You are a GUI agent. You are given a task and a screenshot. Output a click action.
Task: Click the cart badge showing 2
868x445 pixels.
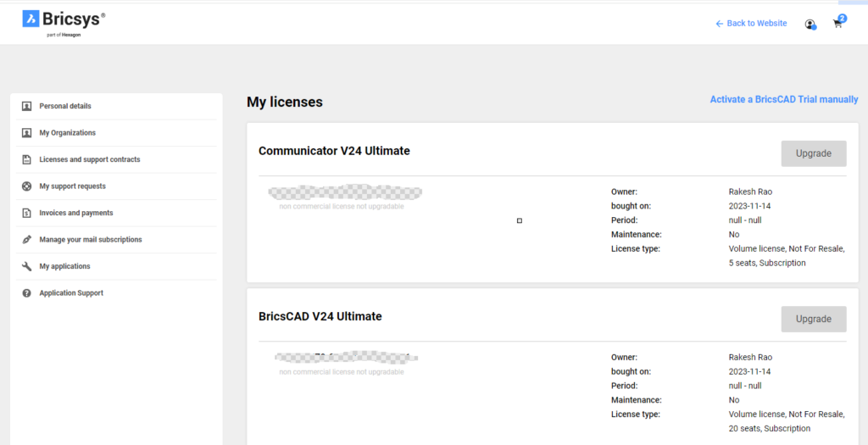coord(843,19)
